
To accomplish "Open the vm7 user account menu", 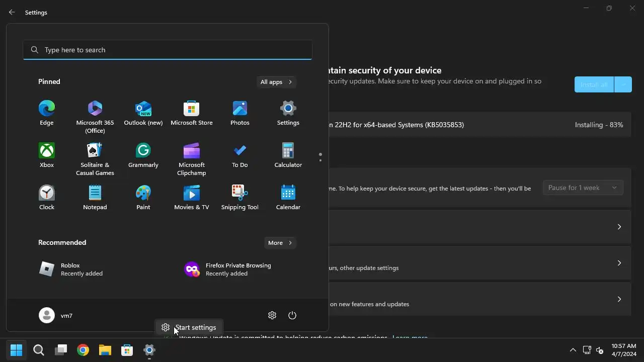I will (56, 315).
